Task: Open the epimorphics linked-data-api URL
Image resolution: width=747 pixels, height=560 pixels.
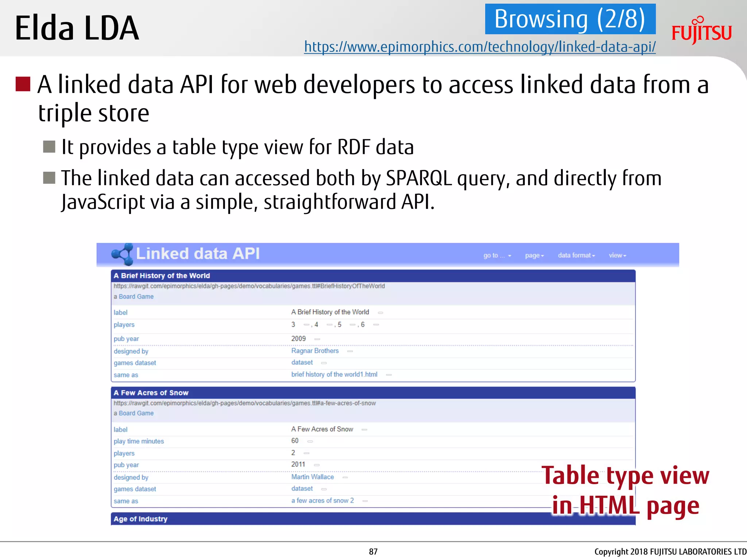Action: tap(480, 47)
